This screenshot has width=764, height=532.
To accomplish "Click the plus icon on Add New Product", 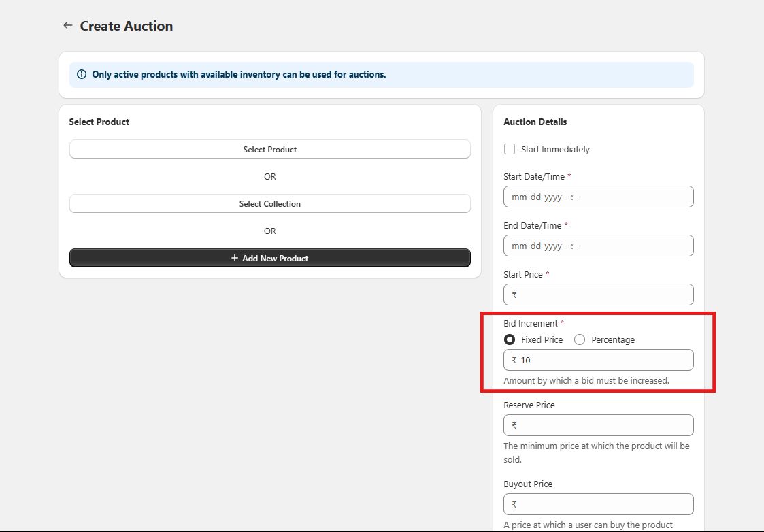I will tap(235, 259).
